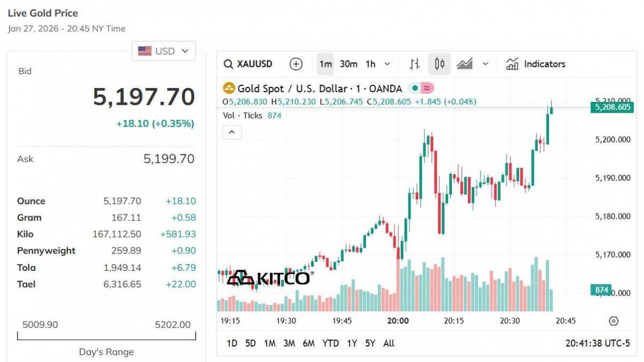Click the 20:41:38 UTC-5 timezone button
Viewport: 644px width, 362px height.
tap(597, 343)
